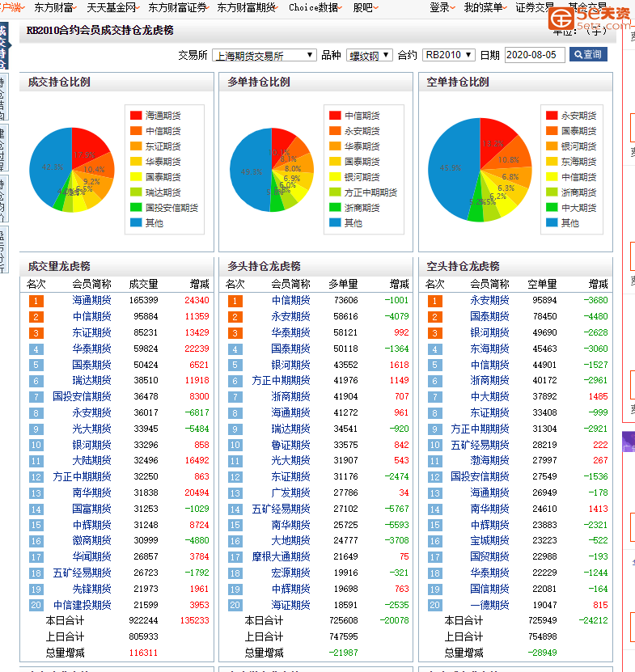635x672 pixels.
Task: Open the Choice数据 top menu item
Action: tap(314, 7)
